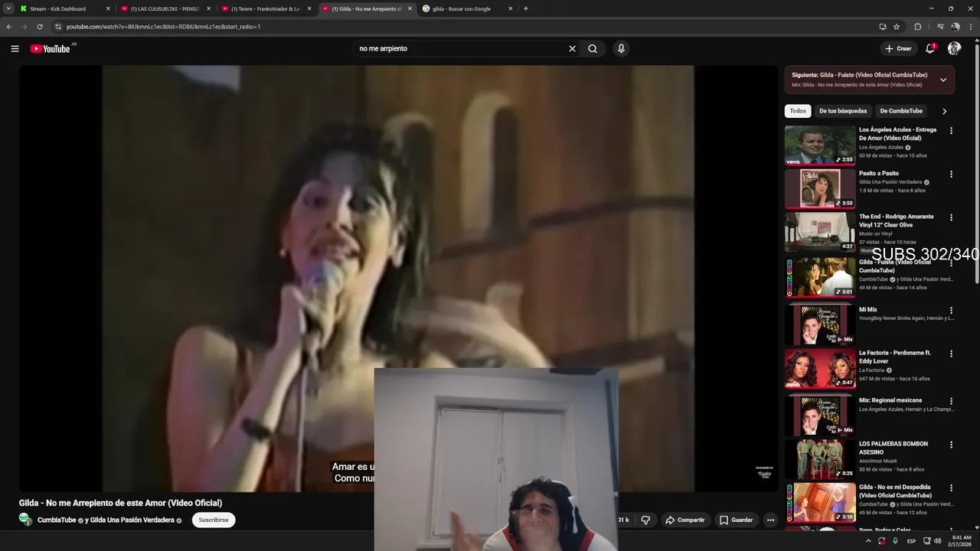This screenshot has width=980, height=551.
Task: Select the De tus búsquedas chip
Action: click(x=843, y=111)
